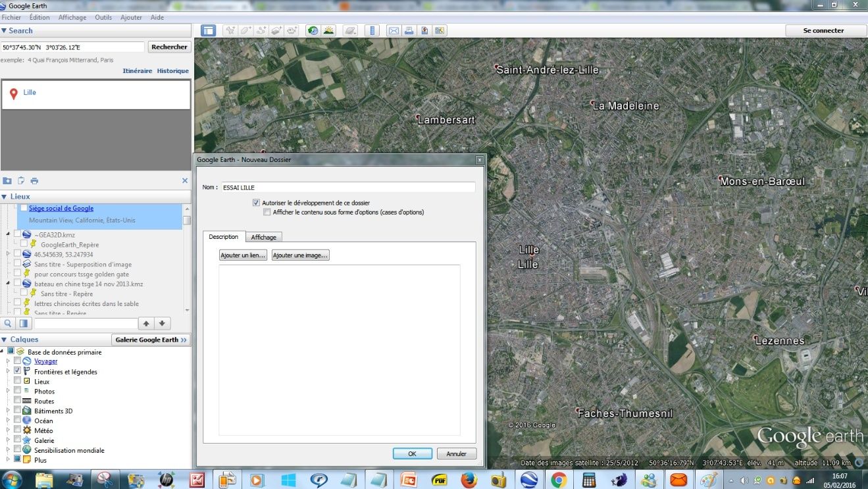
Task: Switch to the Affichage tab in dialog
Action: point(264,237)
